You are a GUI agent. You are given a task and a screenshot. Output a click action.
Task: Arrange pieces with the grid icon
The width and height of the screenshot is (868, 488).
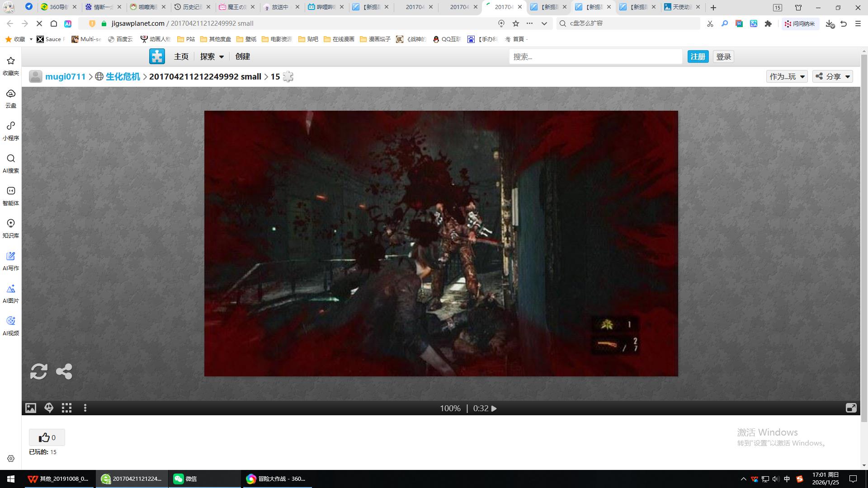[67, 408]
